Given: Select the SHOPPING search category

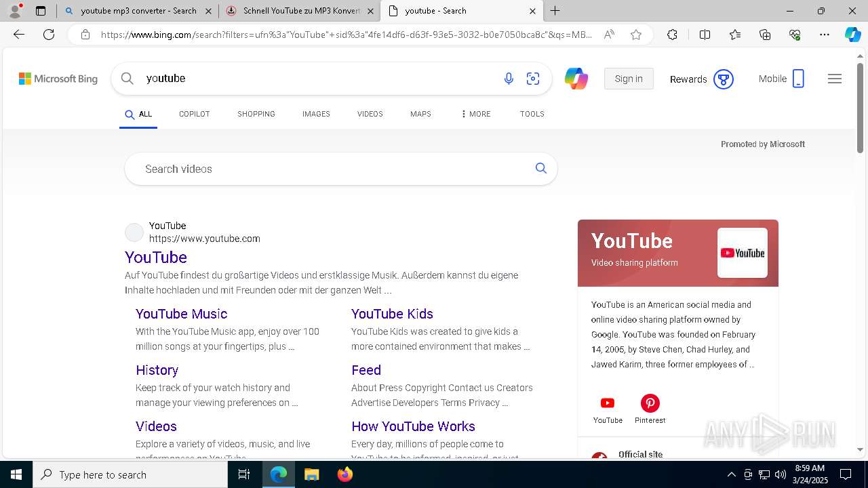Looking at the screenshot, I should [x=256, y=114].
